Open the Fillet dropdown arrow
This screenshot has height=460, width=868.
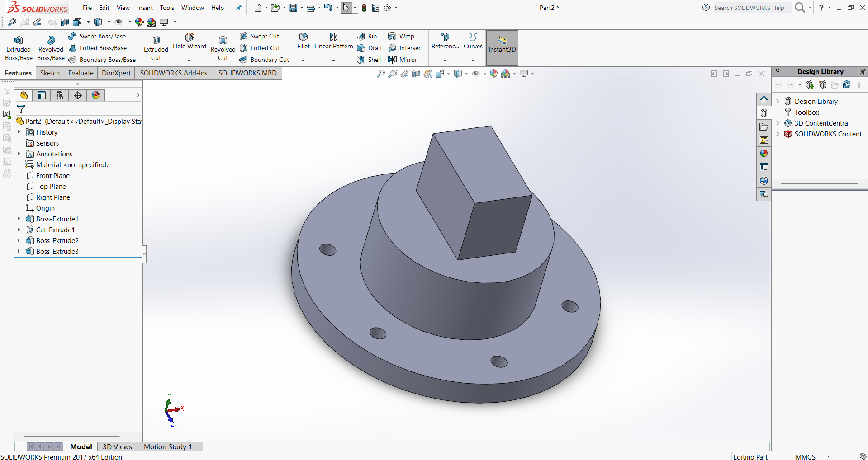click(303, 61)
